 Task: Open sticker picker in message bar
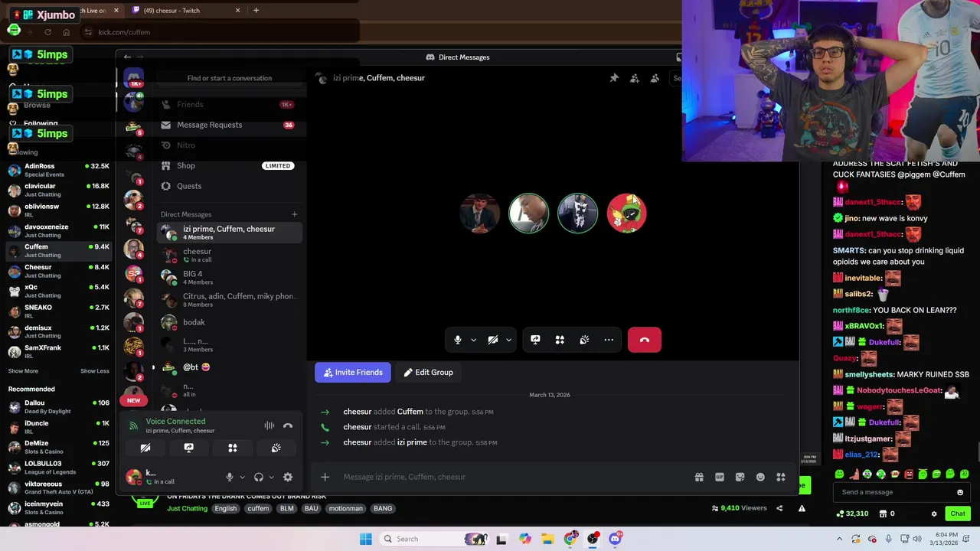[740, 477]
